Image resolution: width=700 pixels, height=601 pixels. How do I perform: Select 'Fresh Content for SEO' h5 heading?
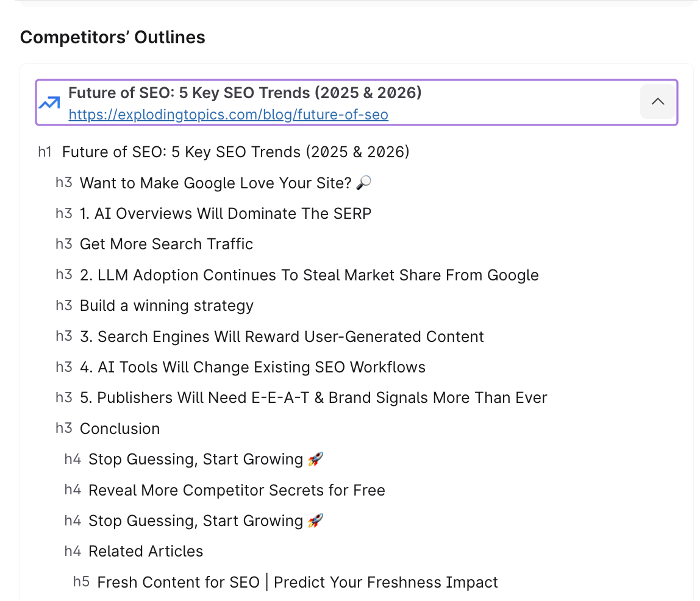(x=298, y=582)
